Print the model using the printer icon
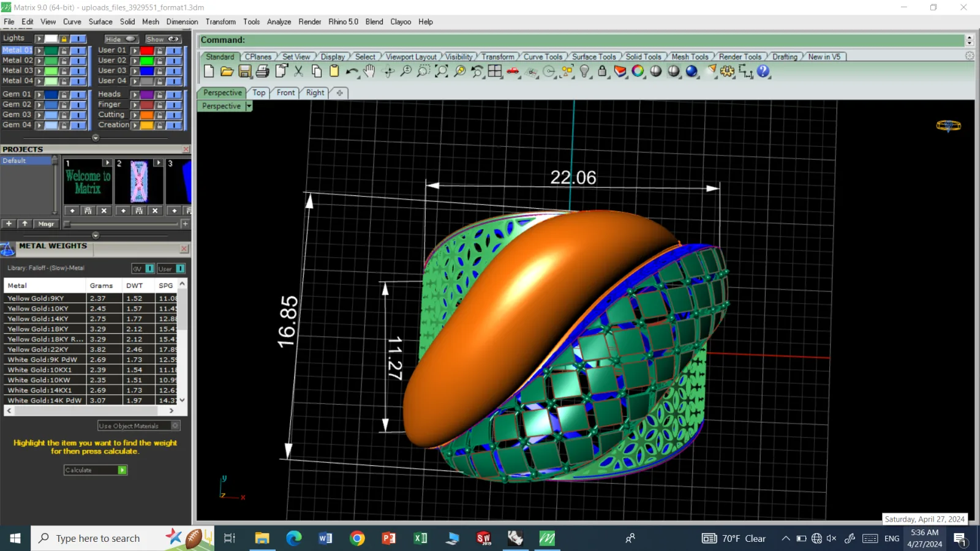The height and width of the screenshot is (551, 980). [262, 71]
